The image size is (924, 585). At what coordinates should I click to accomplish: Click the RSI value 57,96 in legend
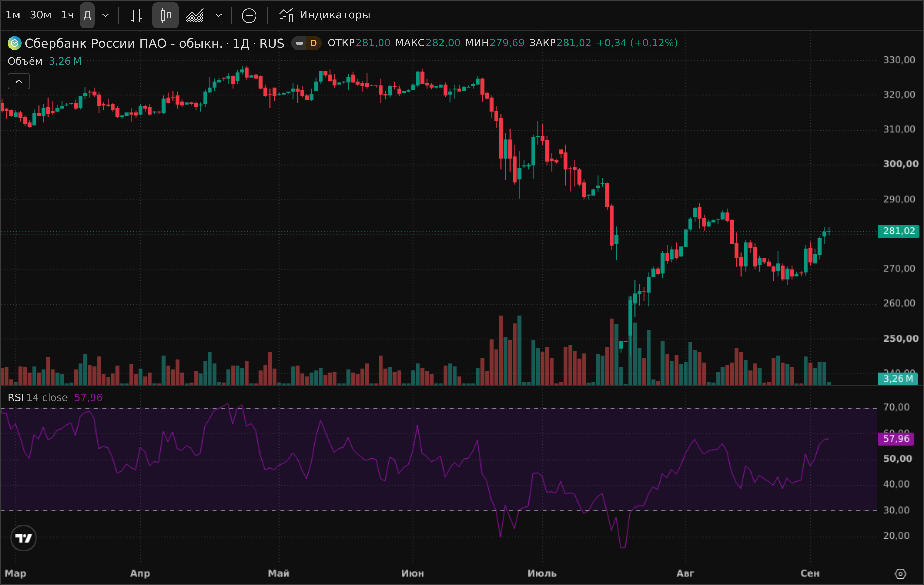(88, 397)
